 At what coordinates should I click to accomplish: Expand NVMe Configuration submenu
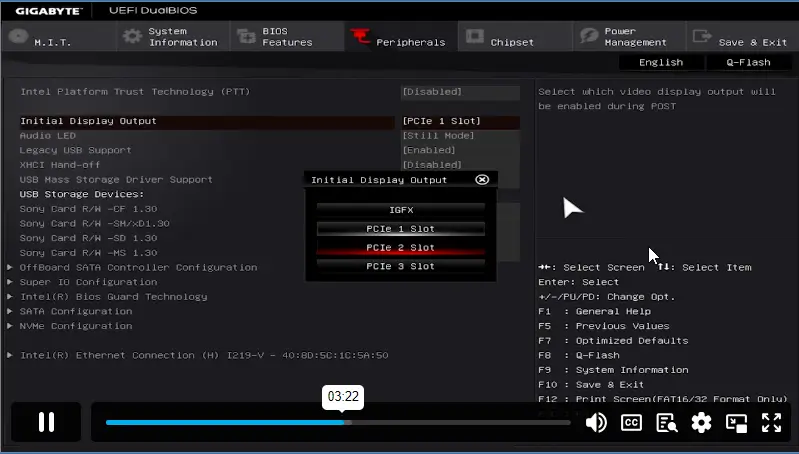tap(76, 326)
